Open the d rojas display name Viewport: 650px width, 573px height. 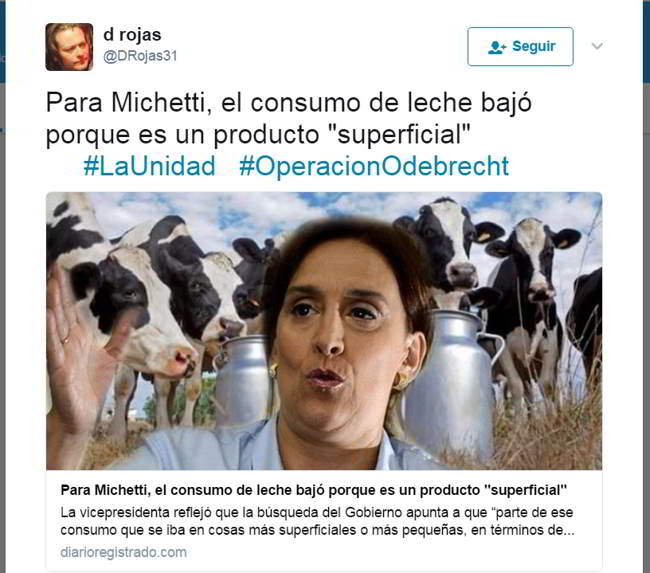click(x=132, y=35)
